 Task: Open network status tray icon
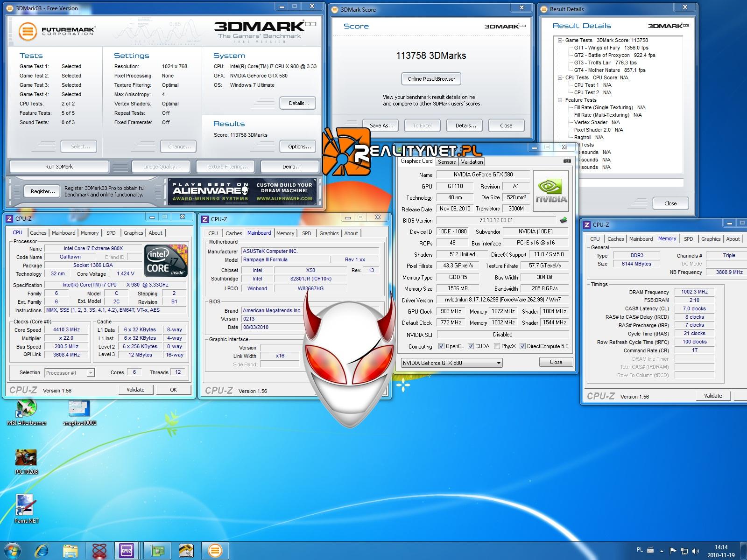(x=685, y=551)
